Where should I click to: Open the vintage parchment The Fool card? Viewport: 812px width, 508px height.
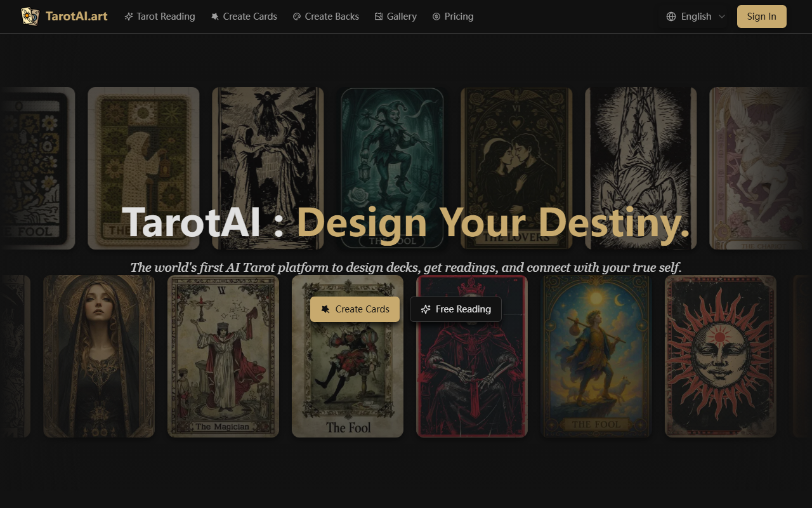point(348,356)
